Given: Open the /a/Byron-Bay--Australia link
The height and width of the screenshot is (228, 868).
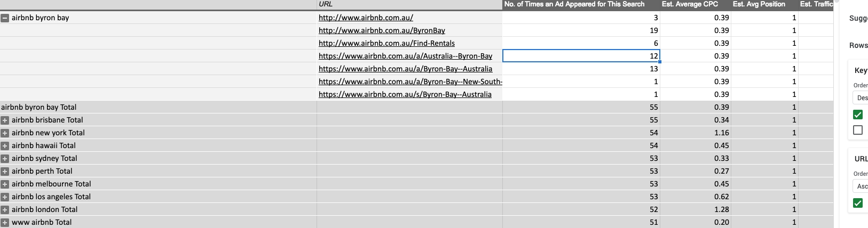Looking at the screenshot, I should (405, 69).
